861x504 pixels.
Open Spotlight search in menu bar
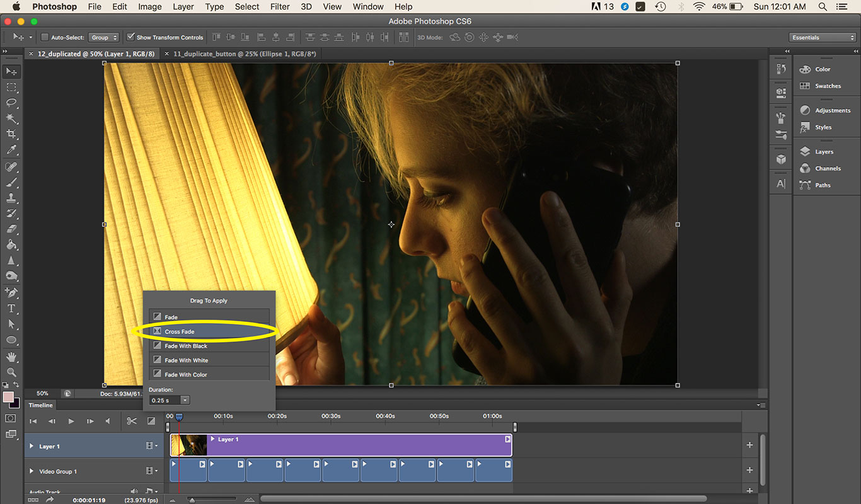click(x=823, y=7)
